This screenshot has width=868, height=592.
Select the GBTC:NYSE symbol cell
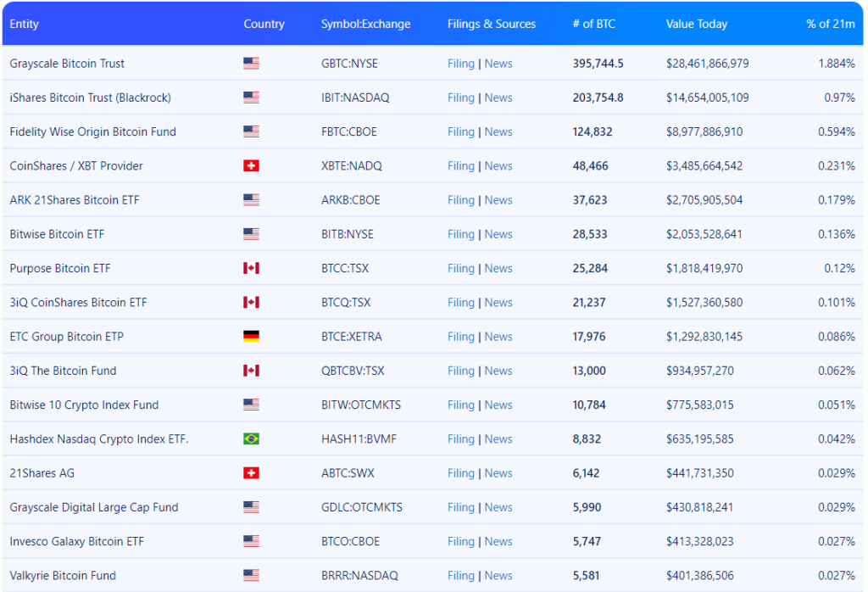pyautogui.click(x=350, y=64)
